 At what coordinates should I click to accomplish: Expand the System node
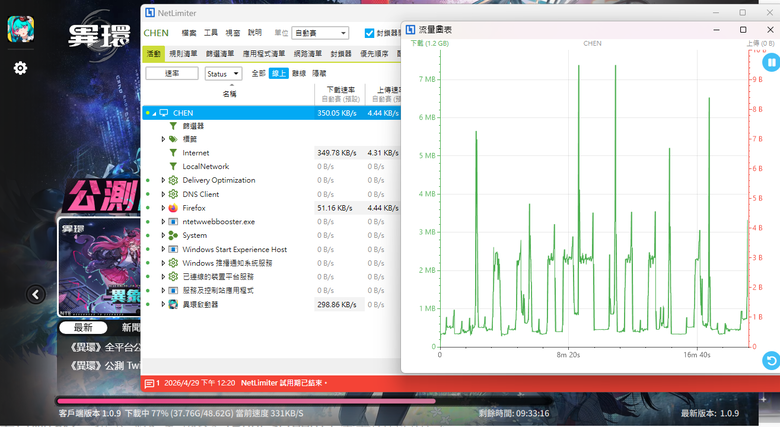163,235
